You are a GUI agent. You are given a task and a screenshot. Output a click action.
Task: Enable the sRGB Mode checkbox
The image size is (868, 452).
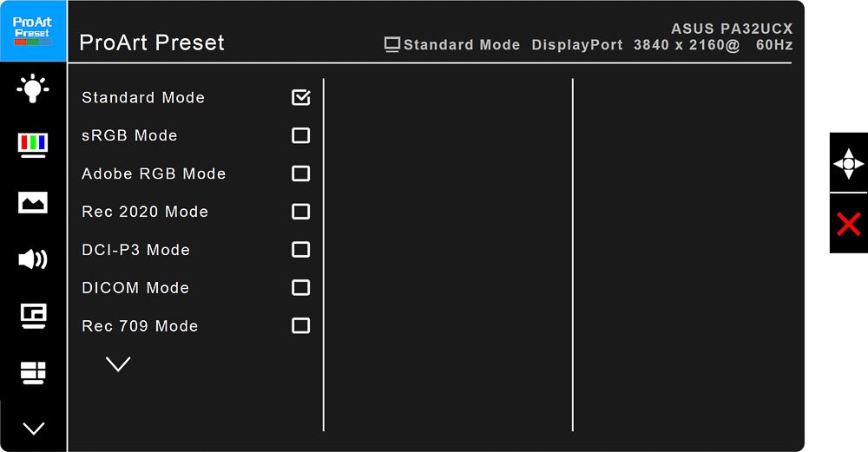300,135
